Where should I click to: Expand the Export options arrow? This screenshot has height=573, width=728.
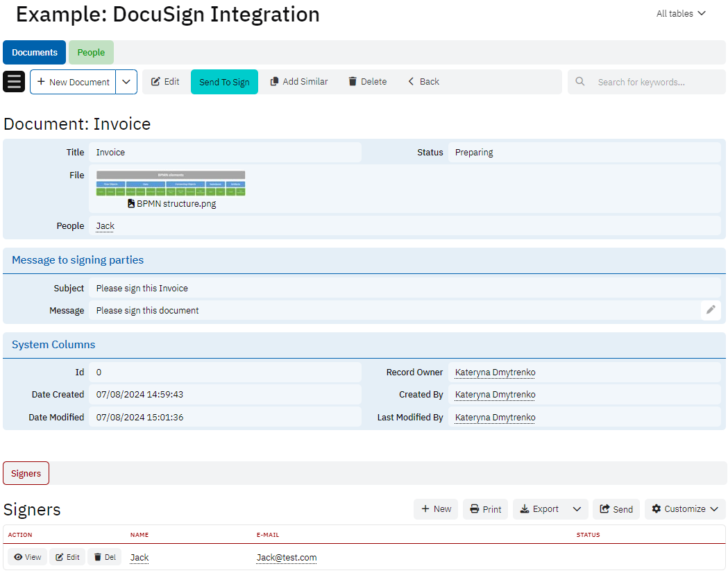pyautogui.click(x=577, y=509)
